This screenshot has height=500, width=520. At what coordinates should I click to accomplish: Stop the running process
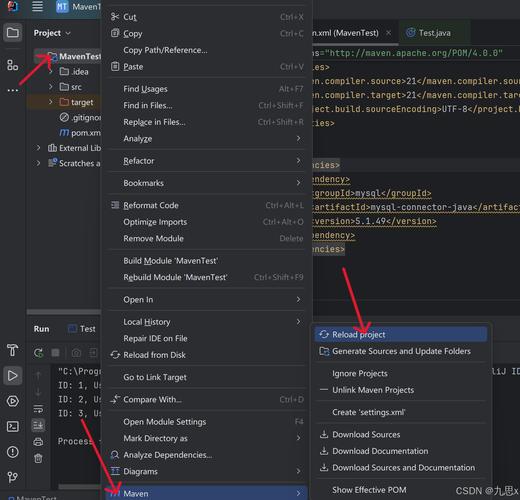point(55,353)
